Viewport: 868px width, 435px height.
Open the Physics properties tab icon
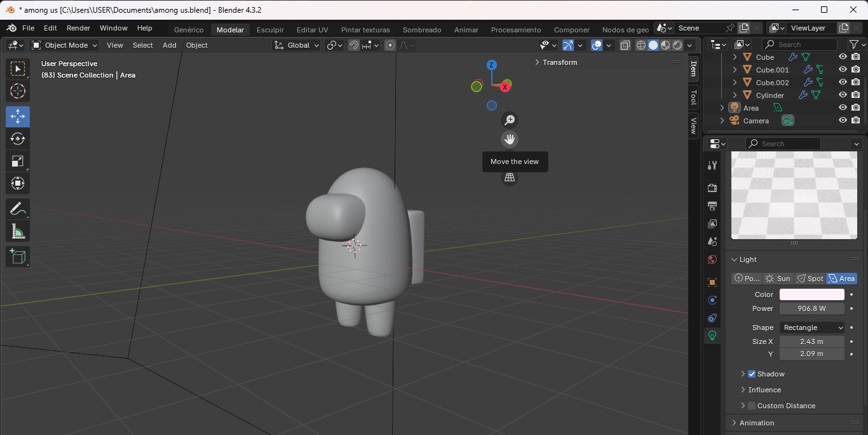pos(712,300)
